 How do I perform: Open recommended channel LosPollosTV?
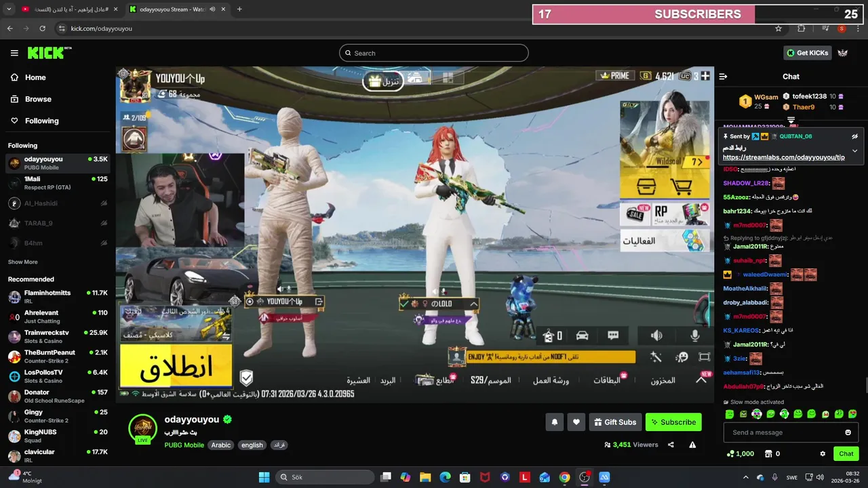58,376
